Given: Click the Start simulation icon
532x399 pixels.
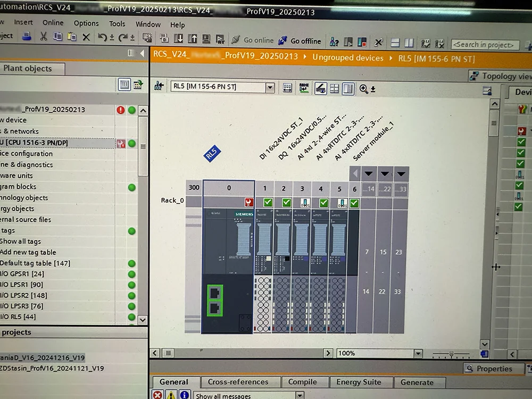Looking at the screenshot, I should click(206, 39).
